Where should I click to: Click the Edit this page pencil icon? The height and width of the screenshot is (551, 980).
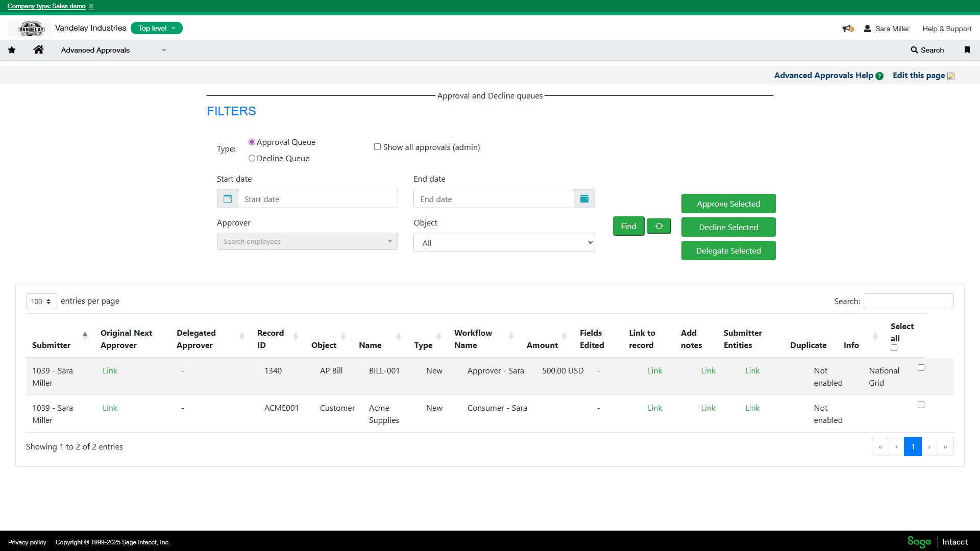[x=951, y=76]
